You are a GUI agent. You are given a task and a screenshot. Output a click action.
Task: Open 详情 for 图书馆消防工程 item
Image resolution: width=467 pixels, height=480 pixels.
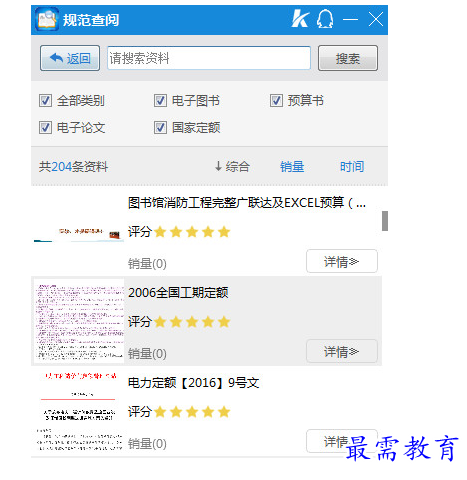point(342,261)
